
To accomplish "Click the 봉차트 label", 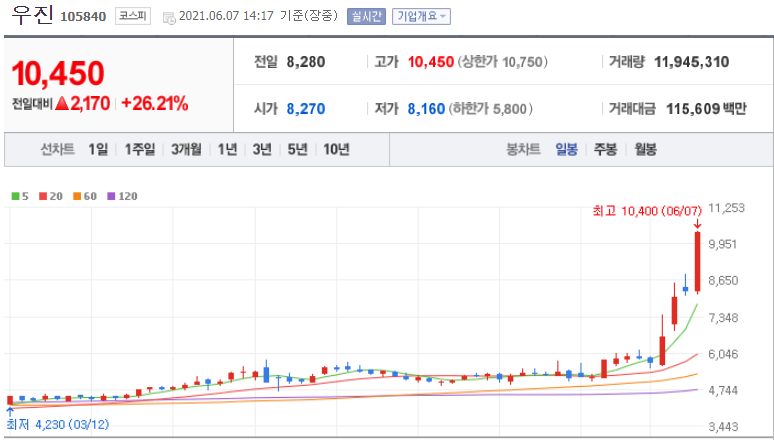I will (x=523, y=149).
